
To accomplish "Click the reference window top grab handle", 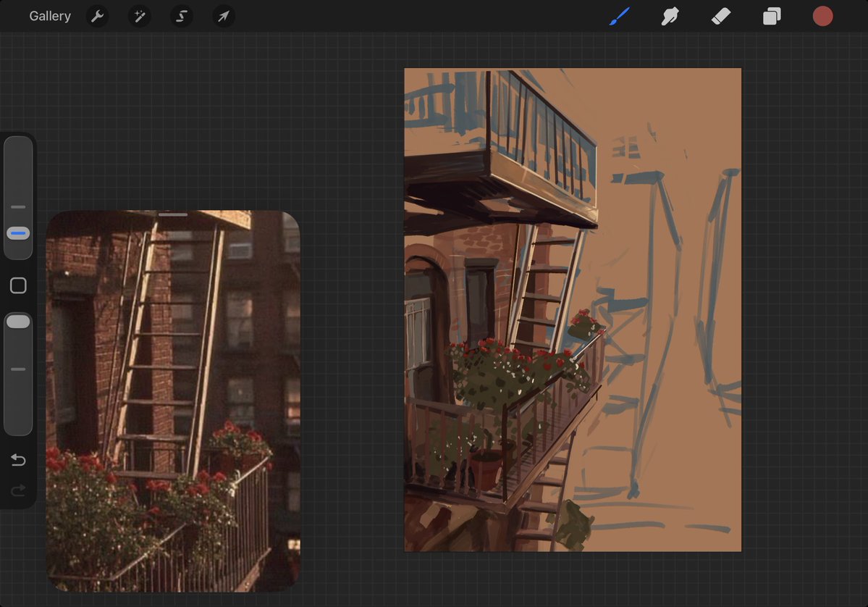I will [173, 214].
